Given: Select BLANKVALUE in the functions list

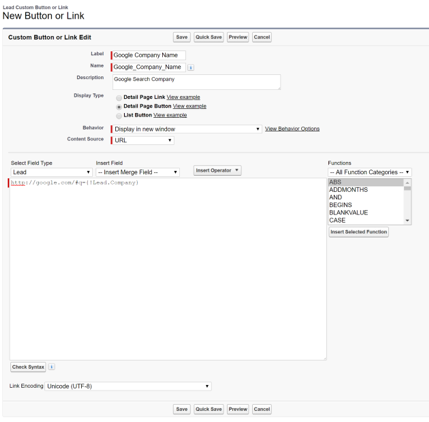Looking at the screenshot, I should coord(349,213).
